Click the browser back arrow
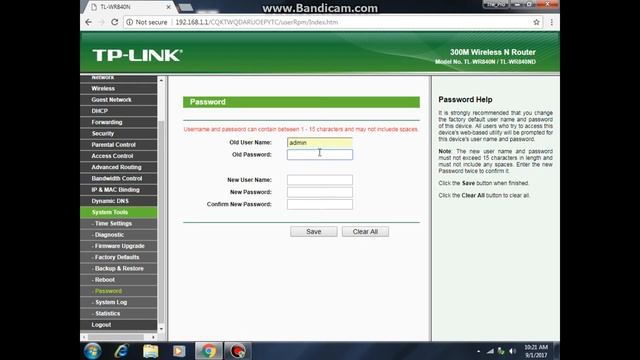 (89, 22)
